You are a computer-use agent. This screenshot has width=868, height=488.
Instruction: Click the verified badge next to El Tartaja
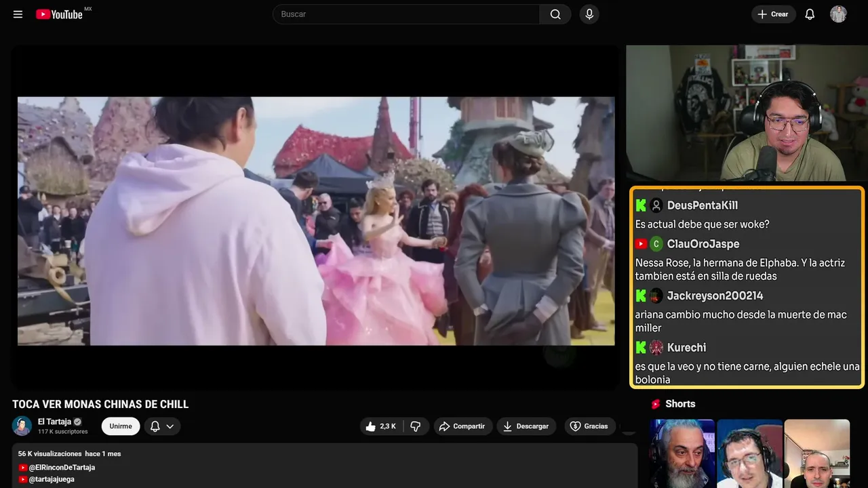click(x=77, y=422)
